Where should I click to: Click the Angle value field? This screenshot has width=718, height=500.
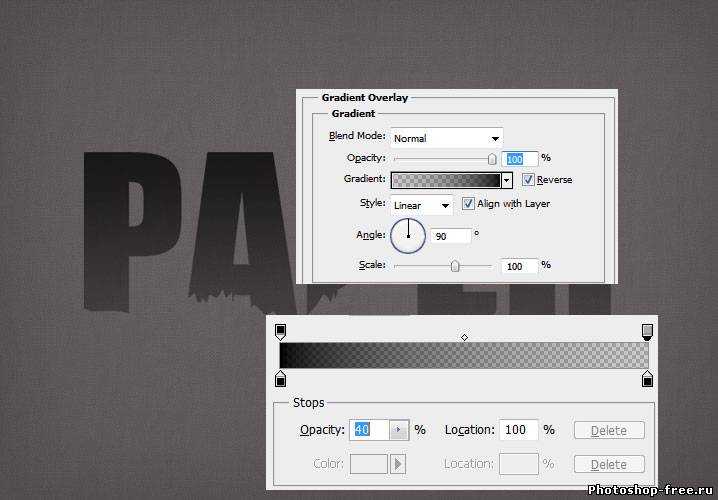(451, 236)
